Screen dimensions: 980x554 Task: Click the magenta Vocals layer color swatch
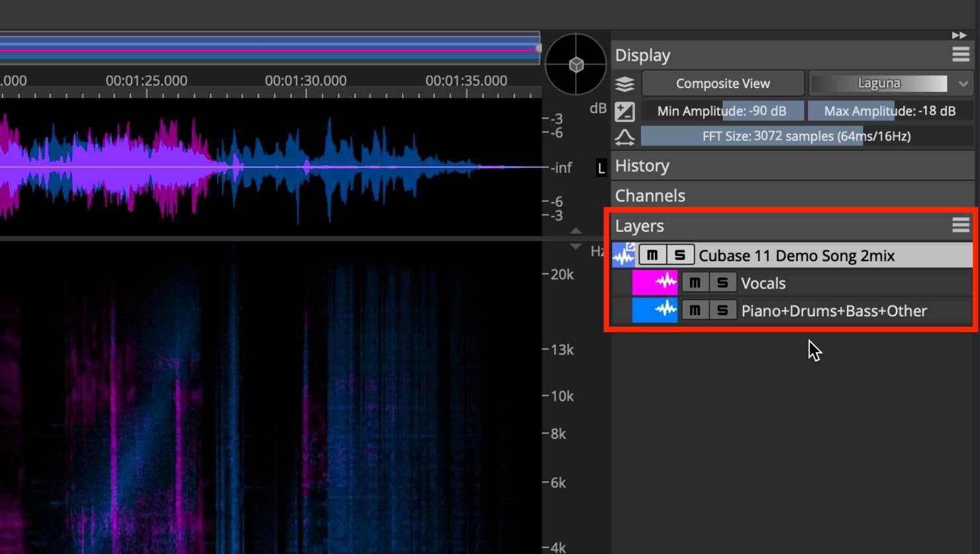(x=655, y=283)
